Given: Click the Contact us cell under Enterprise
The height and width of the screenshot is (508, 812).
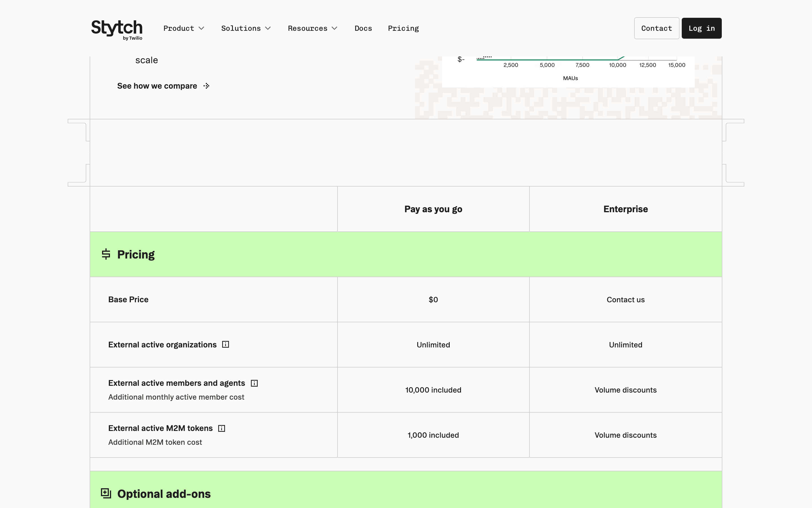Looking at the screenshot, I should [625, 300].
